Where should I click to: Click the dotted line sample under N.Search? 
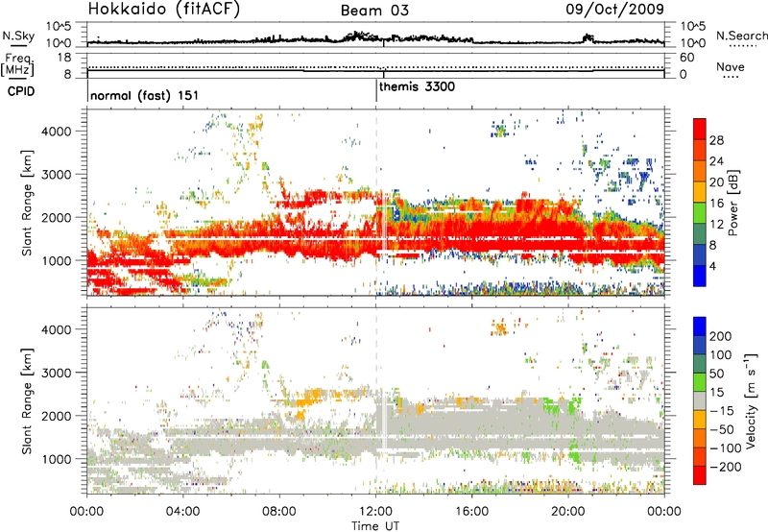pyautogui.click(x=743, y=46)
